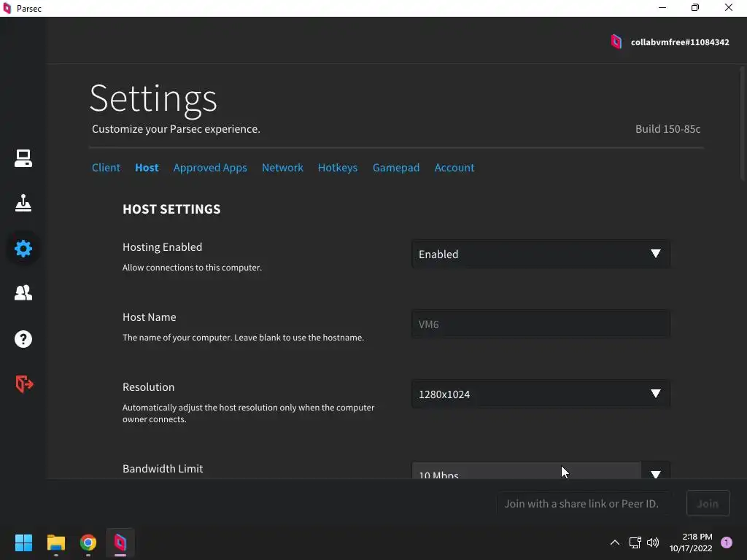The height and width of the screenshot is (560, 747).
Task: Expand the Bandwidth Limit dropdown
Action: 541,472
